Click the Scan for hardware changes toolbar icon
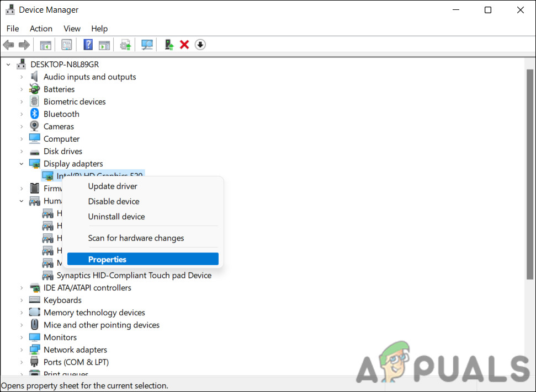The image size is (536, 392). pos(147,45)
